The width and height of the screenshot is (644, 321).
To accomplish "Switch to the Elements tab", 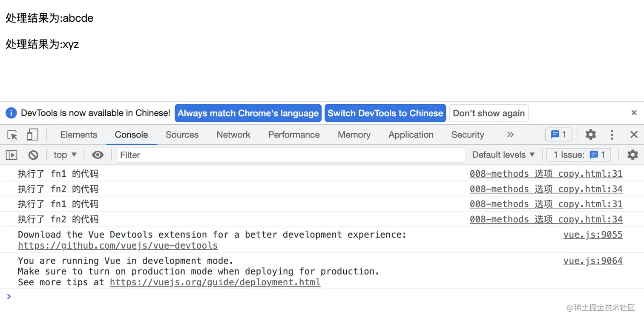I will click(x=79, y=135).
